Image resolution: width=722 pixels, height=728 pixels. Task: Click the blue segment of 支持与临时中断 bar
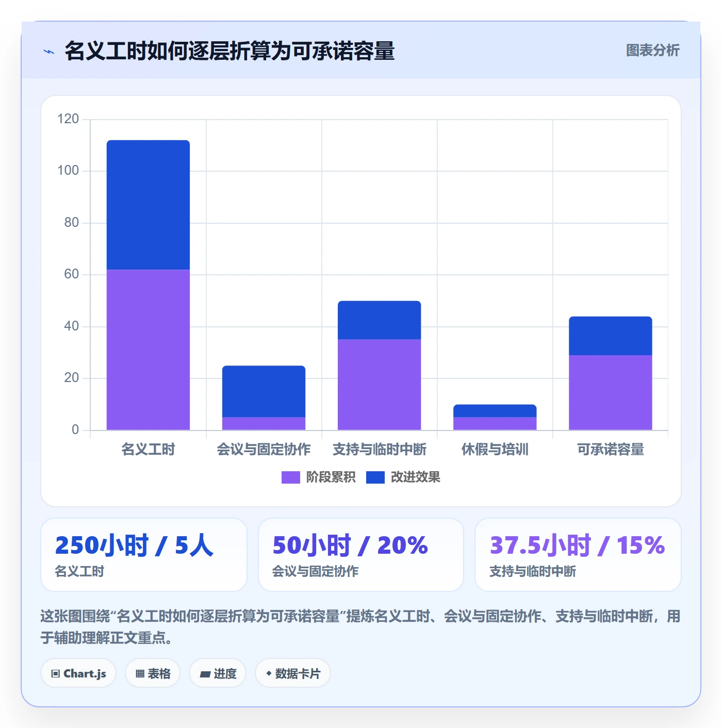point(379,320)
